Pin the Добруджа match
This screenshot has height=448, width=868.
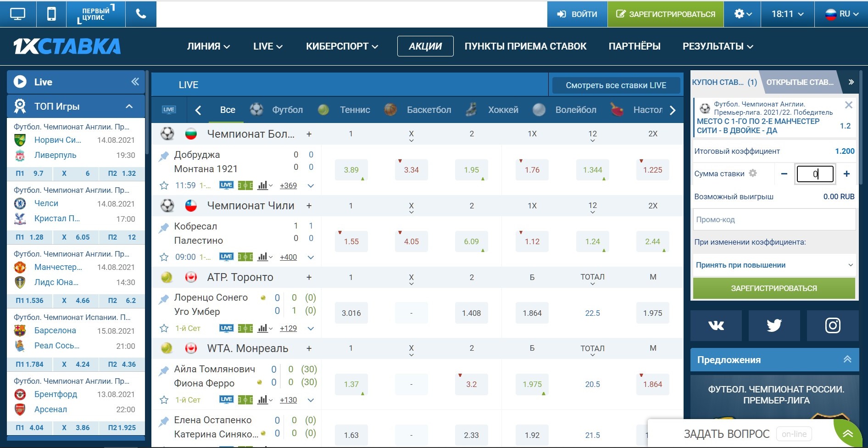[x=164, y=156]
